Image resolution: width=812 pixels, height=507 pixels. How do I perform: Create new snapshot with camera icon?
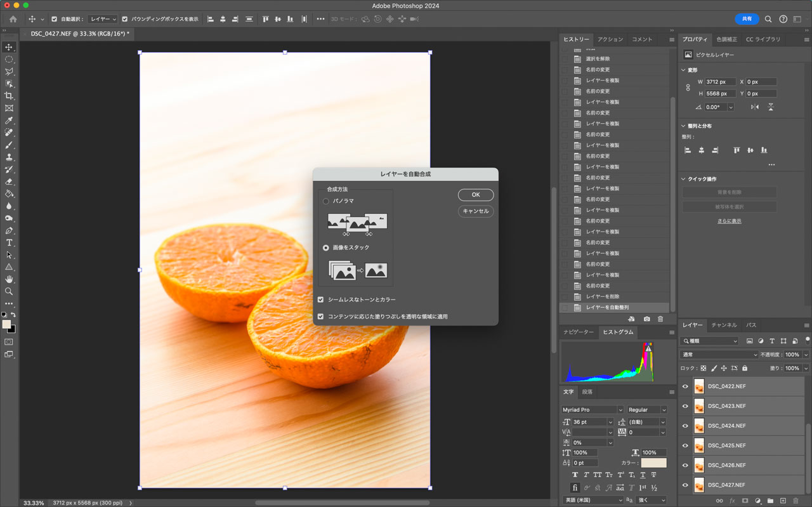pyautogui.click(x=646, y=319)
